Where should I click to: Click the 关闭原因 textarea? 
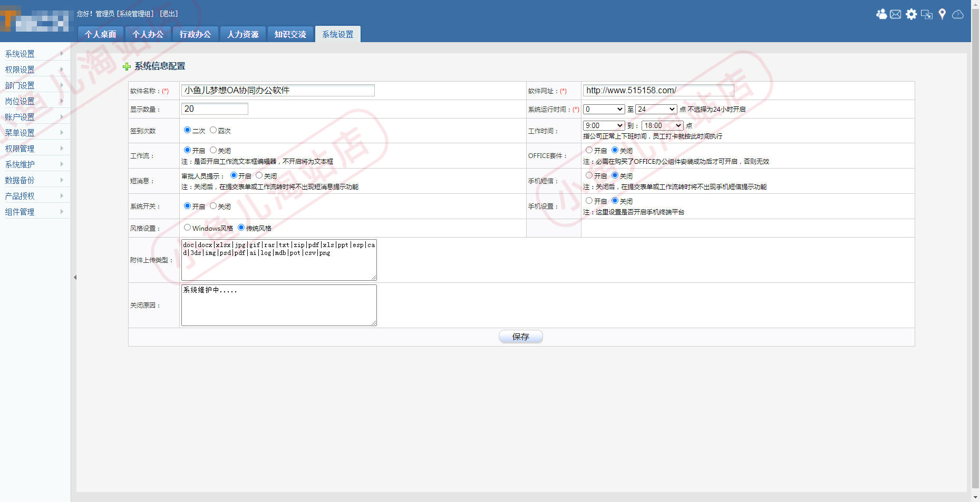(279, 305)
